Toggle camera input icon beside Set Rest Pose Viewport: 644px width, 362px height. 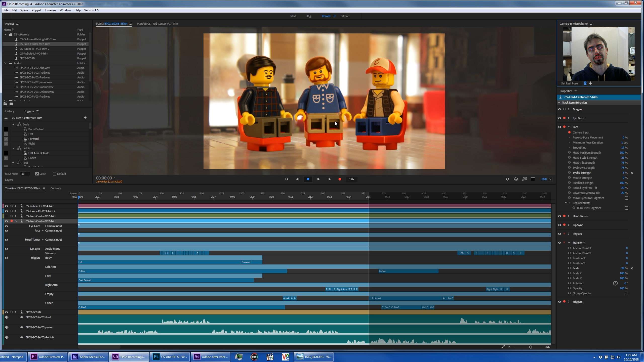click(585, 83)
